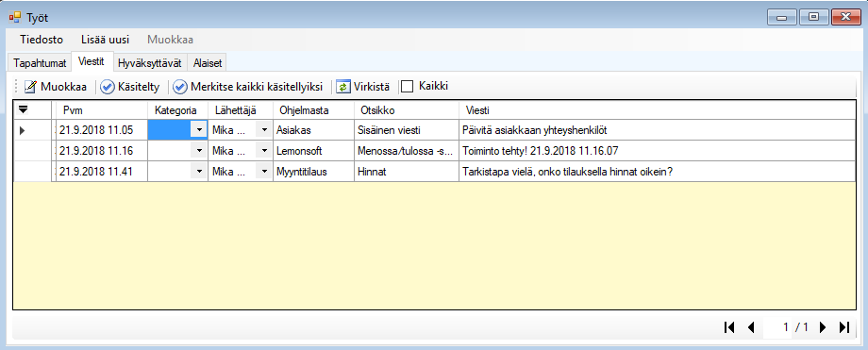868x350 pixels.
Task: Sort by the Kategoria column header
Action: click(177, 109)
